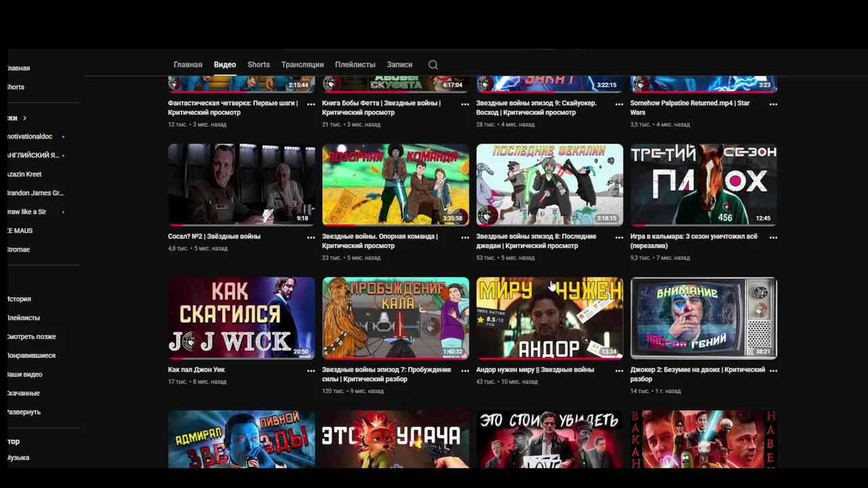Open Понравившиеся in left sidebar
This screenshot has width=868, height=488.
[x=31, y=356]
